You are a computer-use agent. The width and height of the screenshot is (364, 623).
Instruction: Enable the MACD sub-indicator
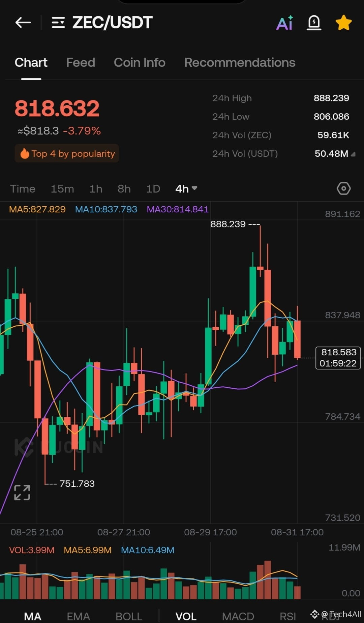[238, 616]
